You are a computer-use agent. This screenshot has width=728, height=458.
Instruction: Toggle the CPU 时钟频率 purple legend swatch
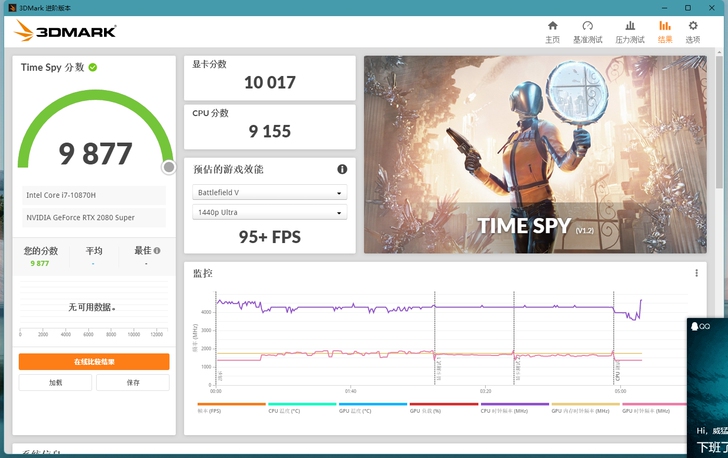pos(514,404)
